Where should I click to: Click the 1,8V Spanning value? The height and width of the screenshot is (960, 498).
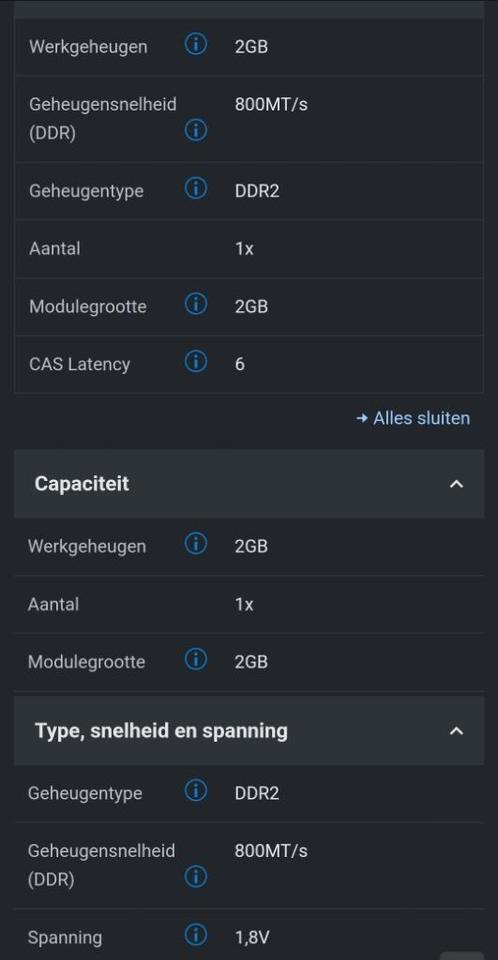(252, 937)
